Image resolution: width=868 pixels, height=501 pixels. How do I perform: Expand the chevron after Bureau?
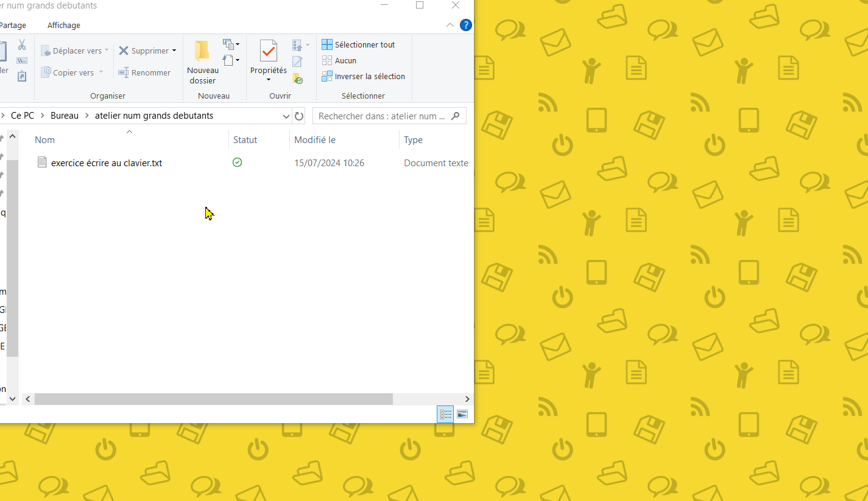(x=87, y=116)
